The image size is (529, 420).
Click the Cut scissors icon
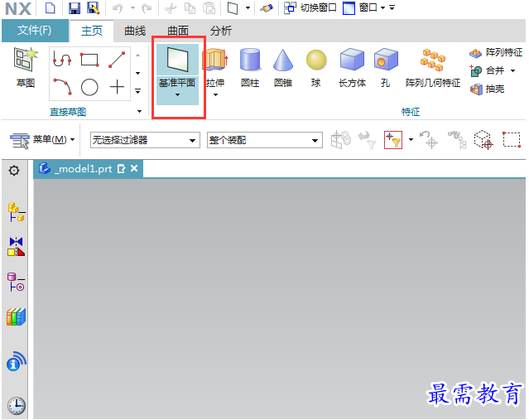[171, 8]
